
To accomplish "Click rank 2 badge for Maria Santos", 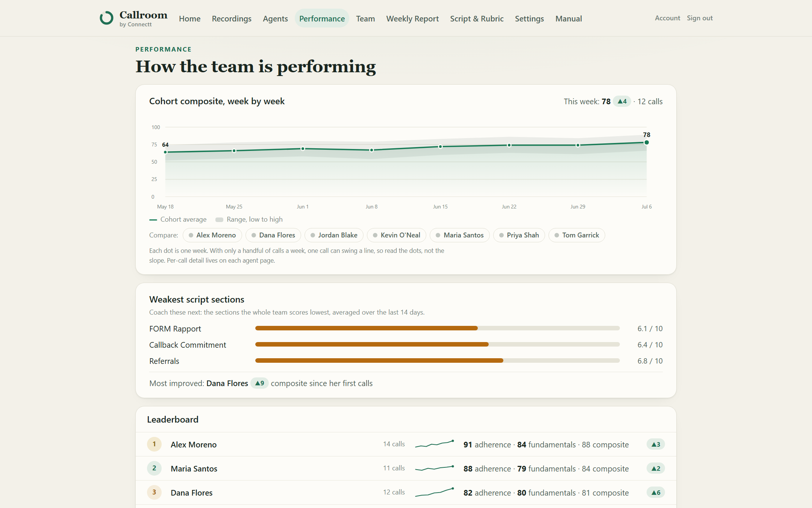I will pos(154,468).
